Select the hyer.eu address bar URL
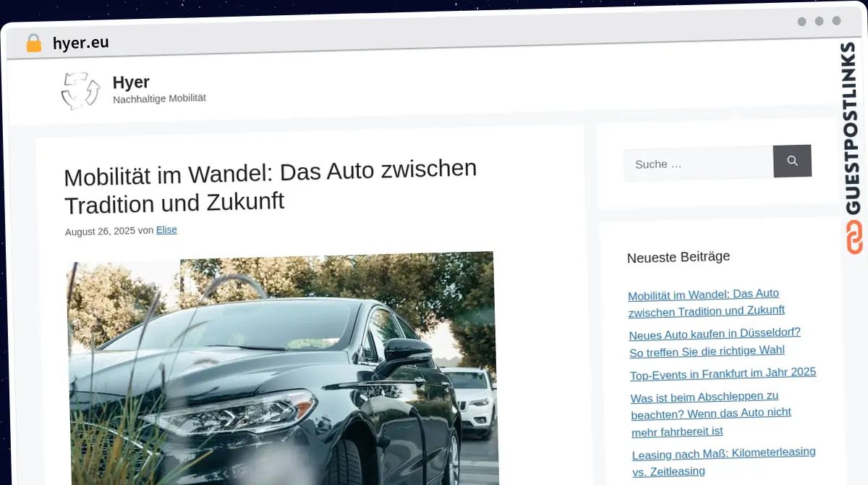 coord(80,43)
